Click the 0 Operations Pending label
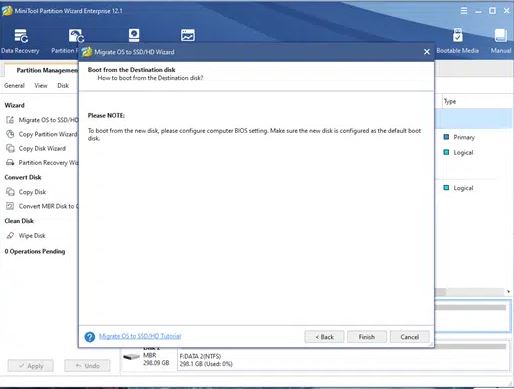Viewport: 514px width, 389px height. 35,251
